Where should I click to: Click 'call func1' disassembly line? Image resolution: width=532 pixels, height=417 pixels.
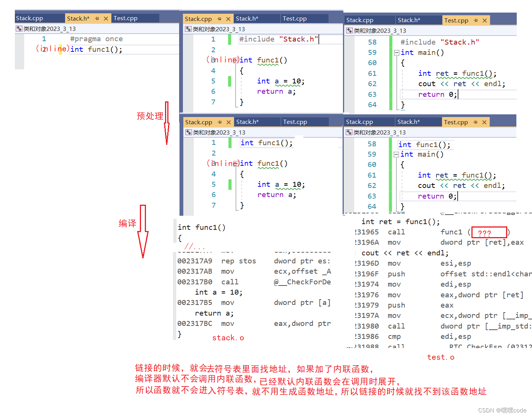pyautogui.click(x=432, y=232)
